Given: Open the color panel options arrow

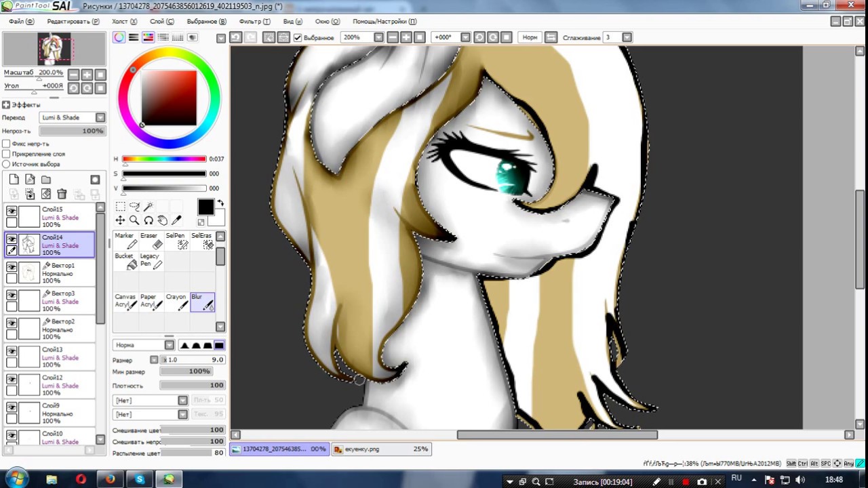Looking at the screenshot, I should tap(220, 38).
